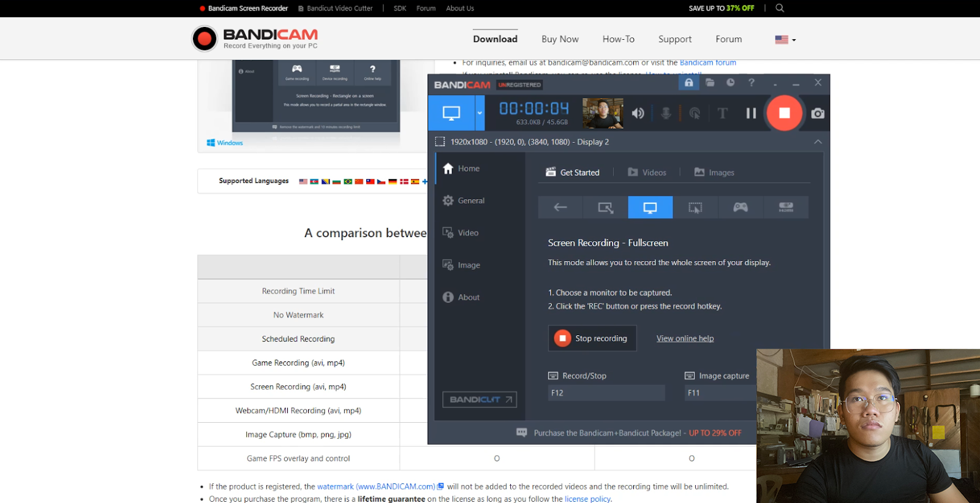The height and width of the screenshot is (503, 980).
Task: Open Video settings in sidebar
Action: 461,233
